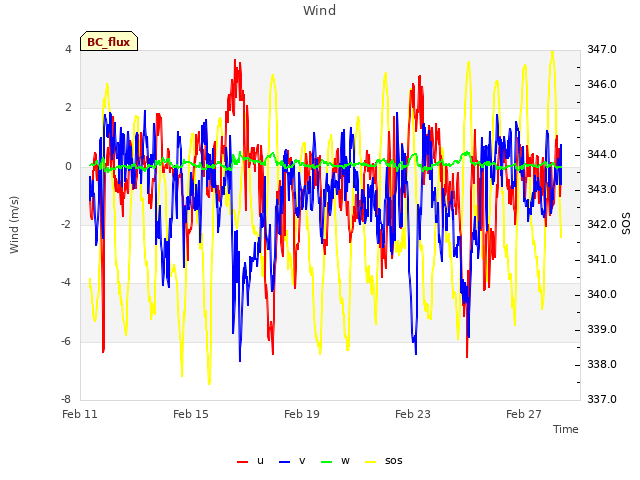
Task: Click the yellow sos legend swatch
Action: coord(370,462)
